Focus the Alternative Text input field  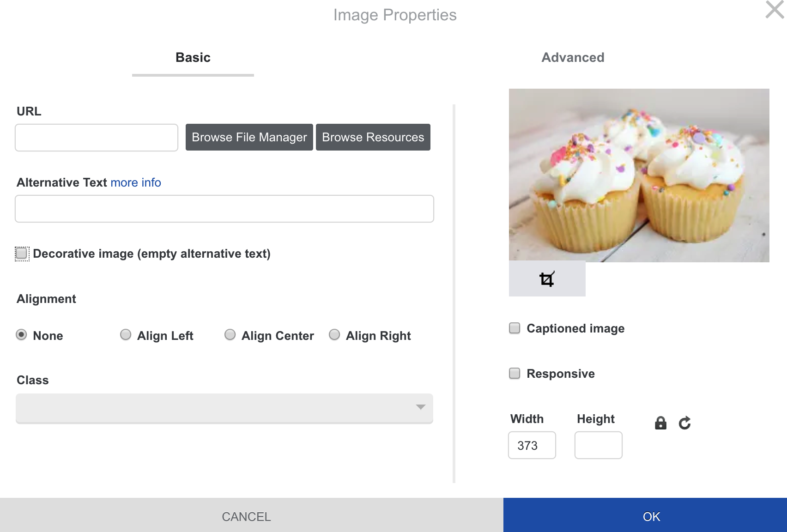[224, 209]
